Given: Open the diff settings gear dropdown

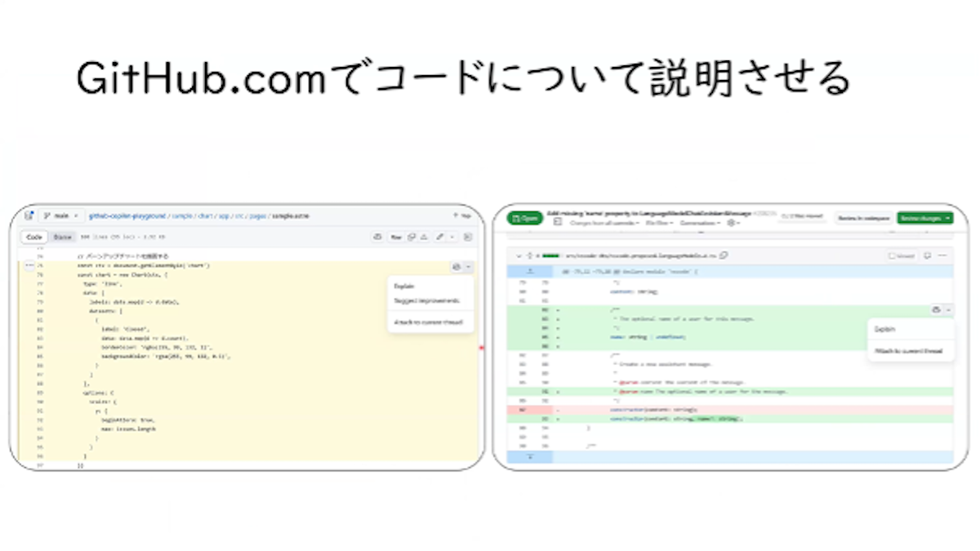Looking at the screenshot, I should click(733, 222).
